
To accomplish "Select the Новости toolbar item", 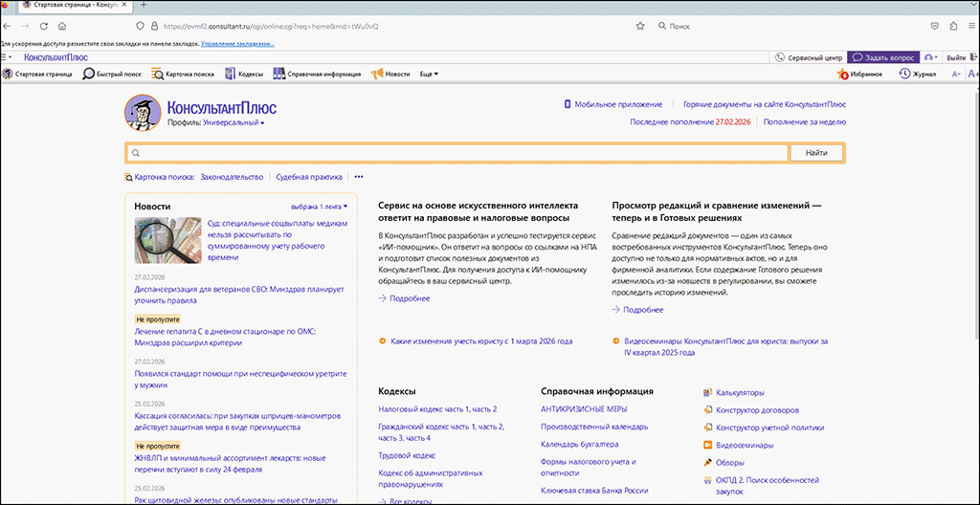I will coord(390,74).
